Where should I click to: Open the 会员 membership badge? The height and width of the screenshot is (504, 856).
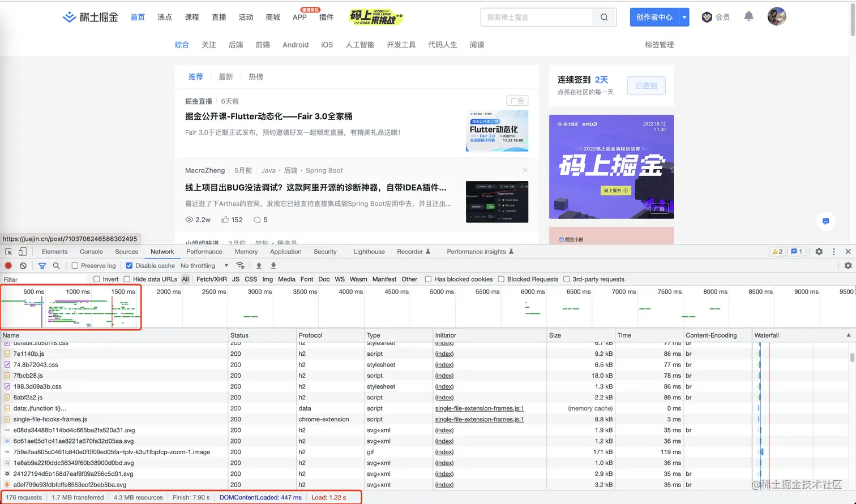pos(716,17)
